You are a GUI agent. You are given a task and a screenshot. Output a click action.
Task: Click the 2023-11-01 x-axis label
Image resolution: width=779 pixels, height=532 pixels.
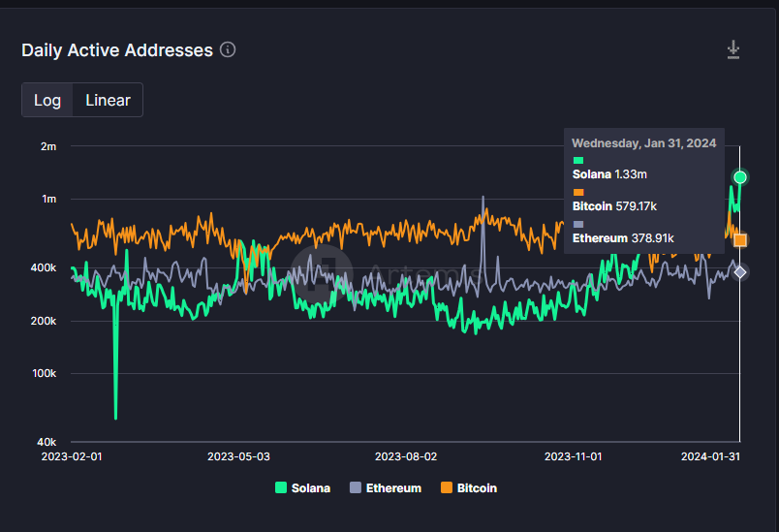573,456
